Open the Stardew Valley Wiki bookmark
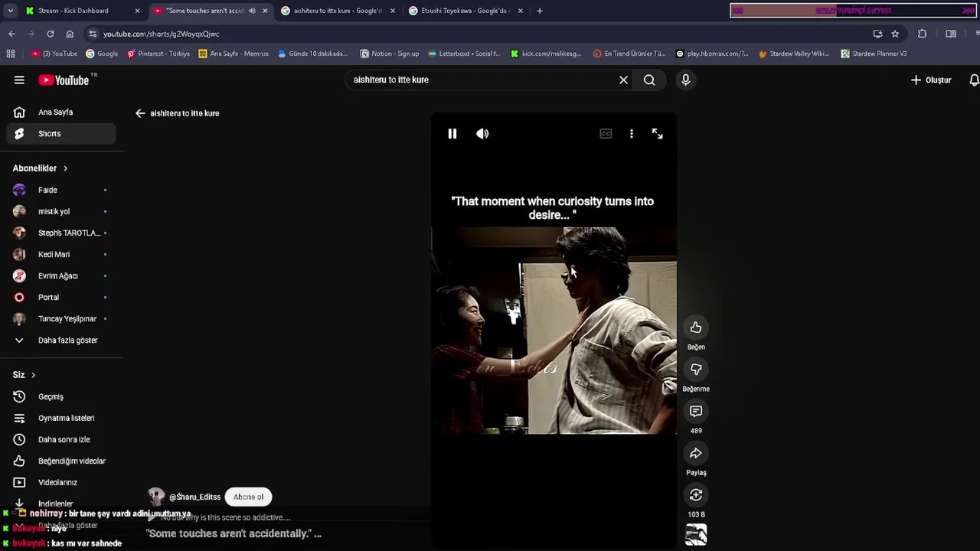 click(x=794, y=54)
